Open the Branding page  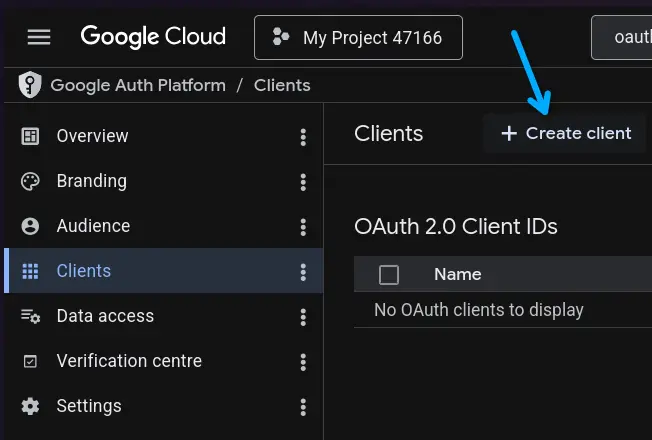click(x=163, y=181)
